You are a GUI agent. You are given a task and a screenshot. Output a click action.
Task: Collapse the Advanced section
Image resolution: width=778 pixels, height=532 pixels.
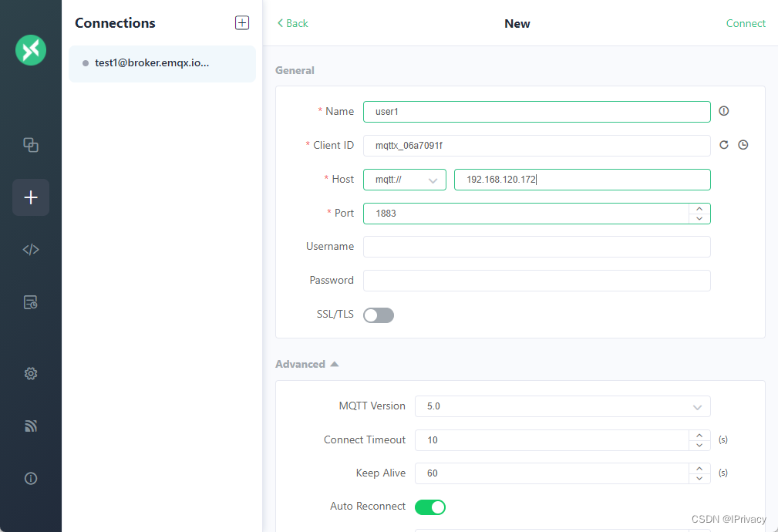click(307, 364)
